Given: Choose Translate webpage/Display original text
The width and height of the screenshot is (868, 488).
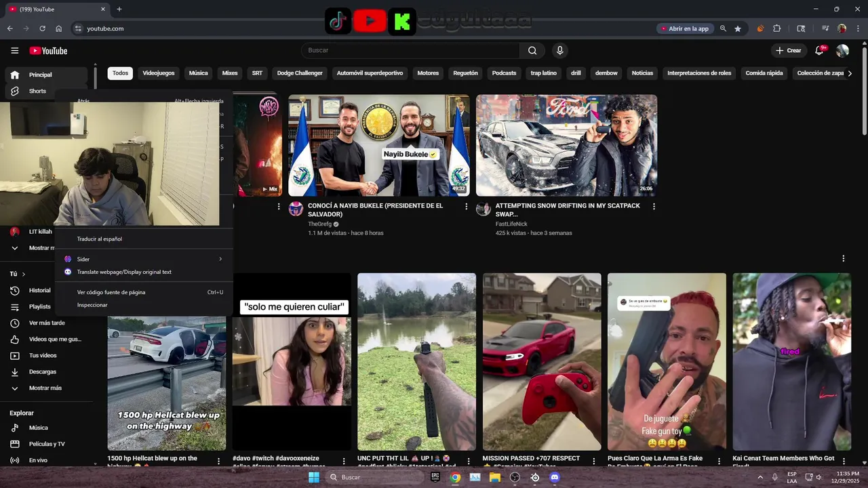Looking at the screenshot, I should tap(144, 272).
